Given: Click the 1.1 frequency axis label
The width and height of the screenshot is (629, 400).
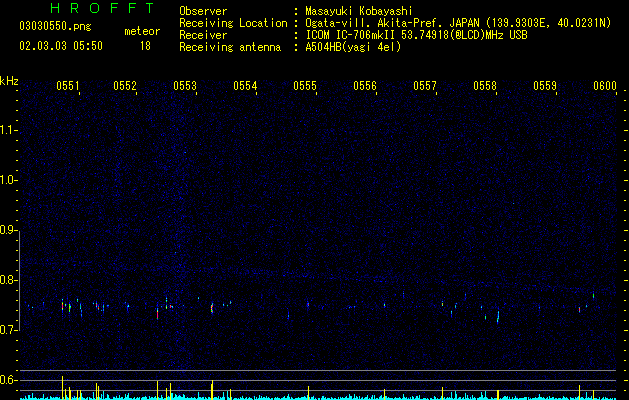Looking at the screenshot, I should coord(9,130).
